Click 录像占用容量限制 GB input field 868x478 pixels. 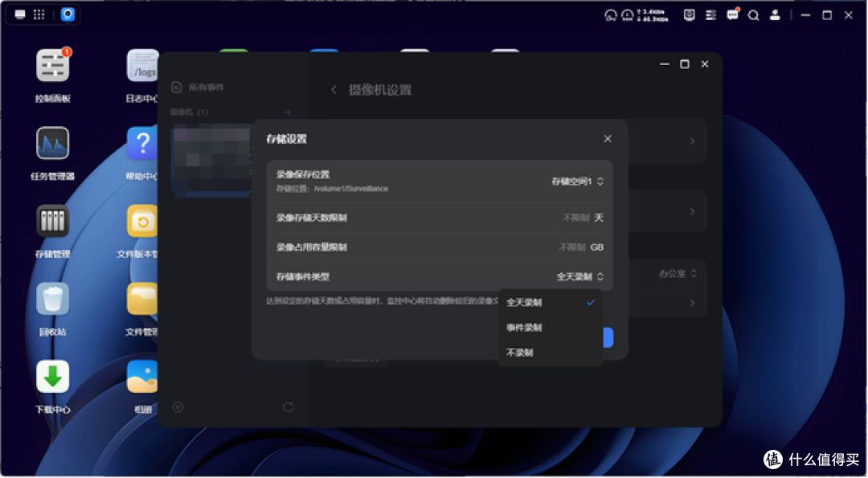click(x=572, y=247)
